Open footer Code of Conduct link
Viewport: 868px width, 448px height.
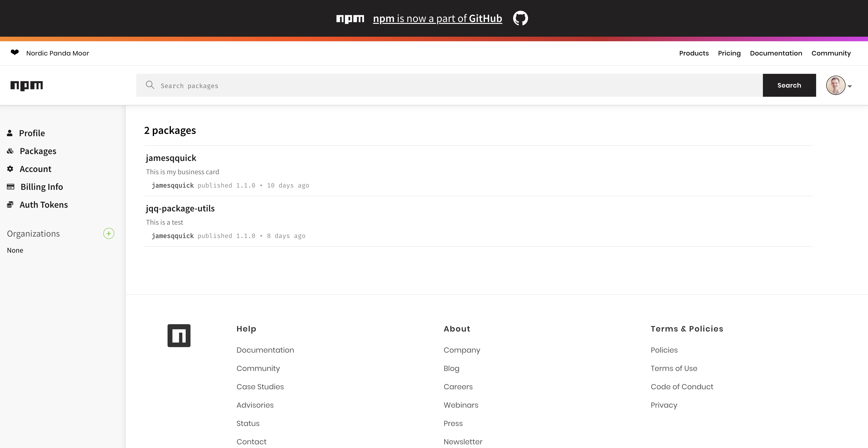[682, 386]
